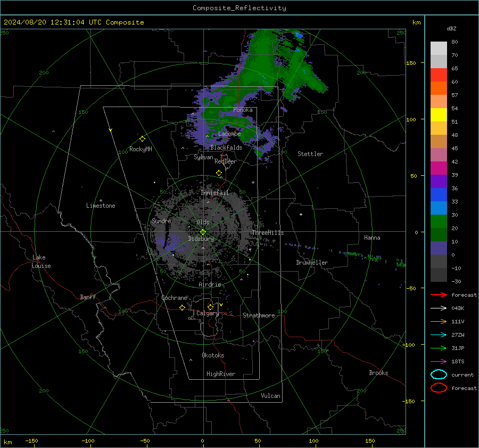The height and width of the screenshot is (448, 479).
Task: Click the Strathmore city label
Action: (259, 315)
